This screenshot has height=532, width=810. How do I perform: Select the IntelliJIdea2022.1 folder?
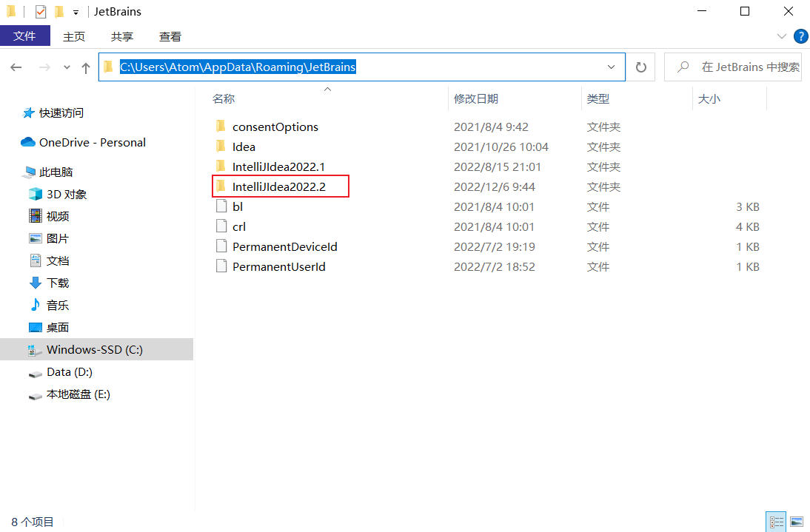coord(278,166)
